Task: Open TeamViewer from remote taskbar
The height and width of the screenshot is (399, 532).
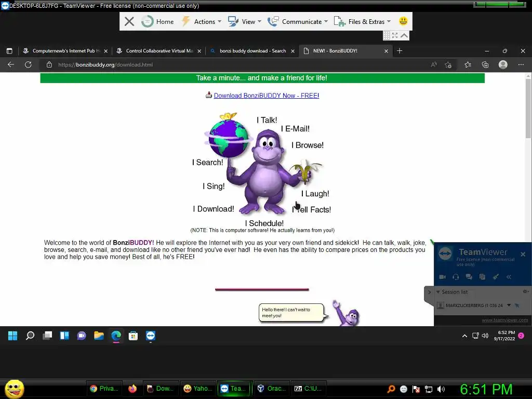Action: click(x=150, y=336)
